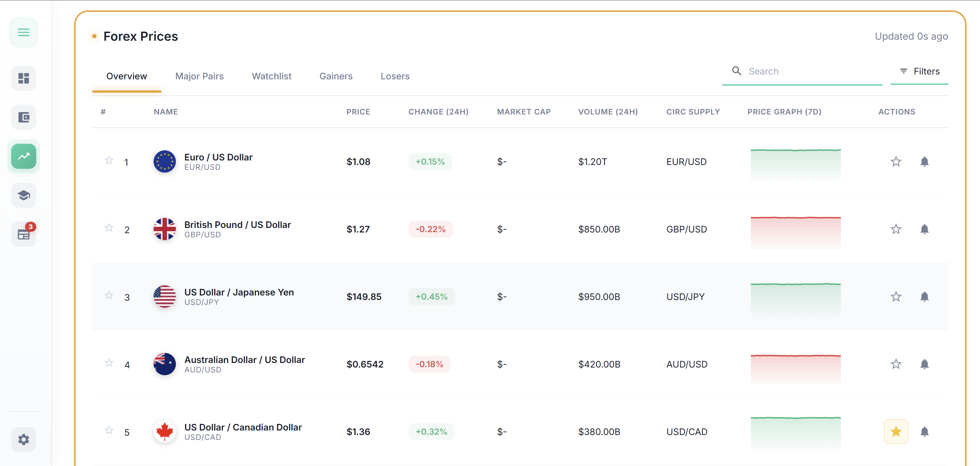Switch to the Major Pairs tab
980x466 pixels.
[x=199, y=77]
